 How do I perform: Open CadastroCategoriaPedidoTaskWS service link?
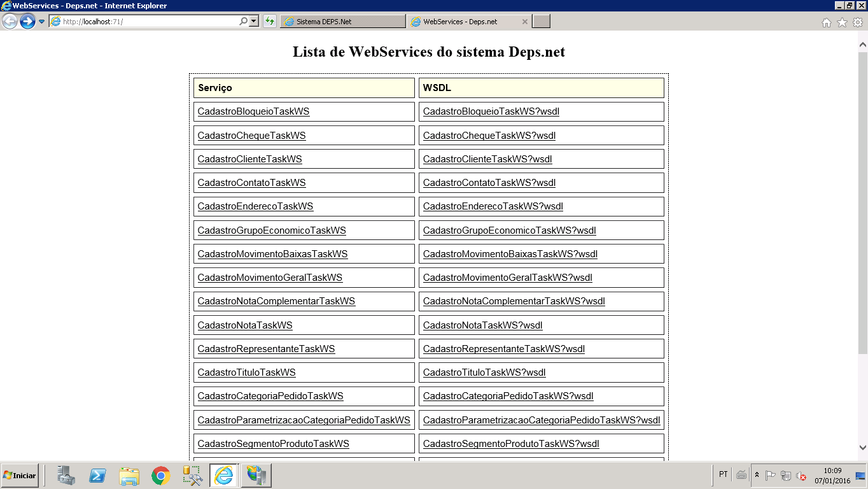pos(270,396)
